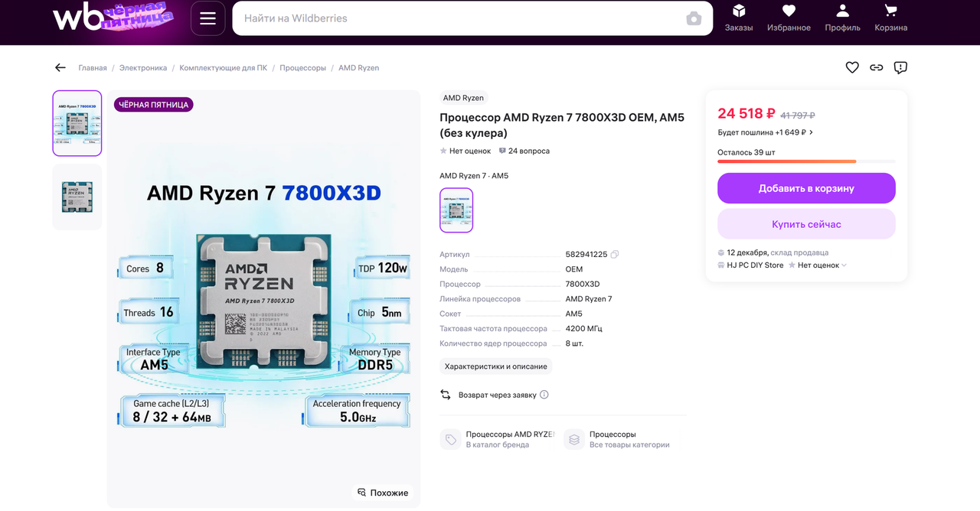Go to Процессоры breadcrumb
Viewport: 980px width, 511px height.
coord(302,68)
